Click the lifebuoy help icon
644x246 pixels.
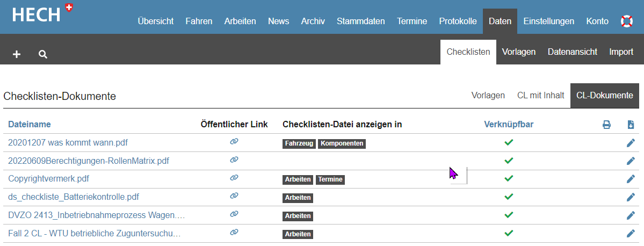point(626,21)
